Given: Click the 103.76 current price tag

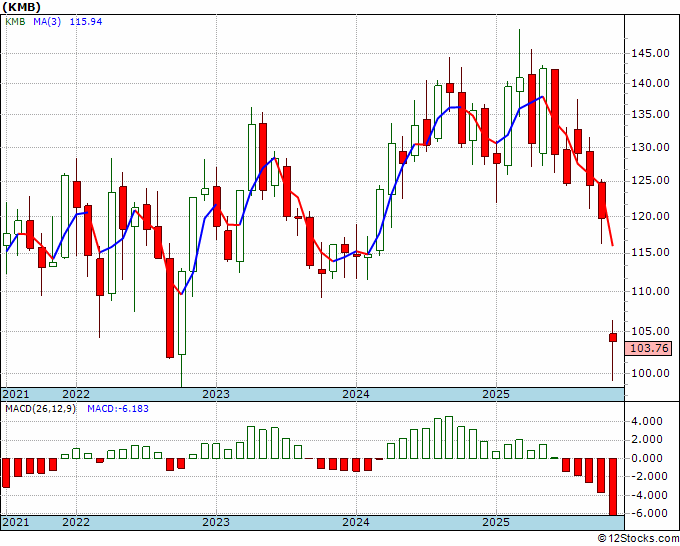Looking at the screenshot, I should pyautogui.click(x=649, y=348).
